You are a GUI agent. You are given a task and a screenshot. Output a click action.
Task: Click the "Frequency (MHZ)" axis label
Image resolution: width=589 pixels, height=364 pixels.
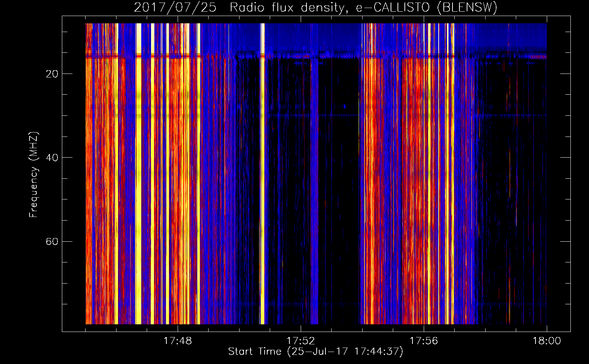tap(33, 175)
